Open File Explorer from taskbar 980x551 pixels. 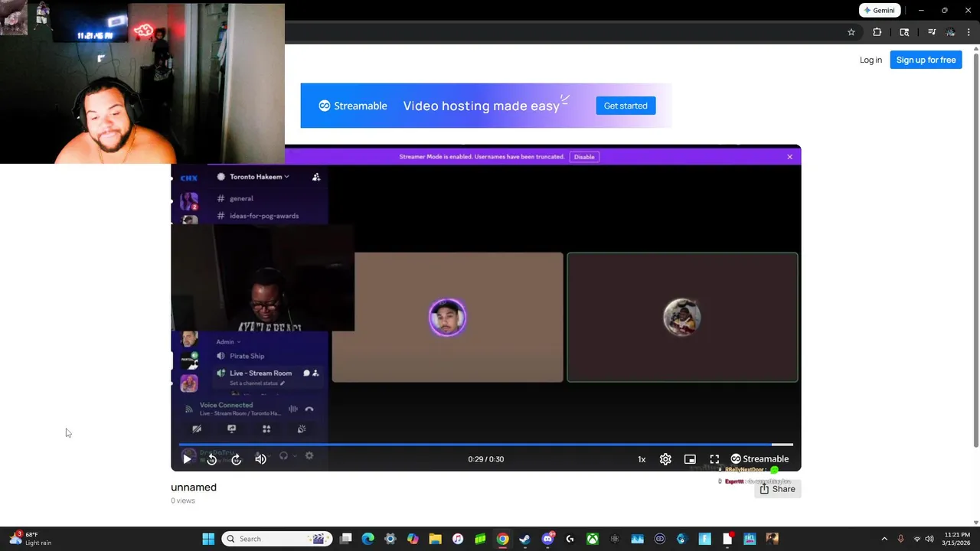pyautogui.click(x=435, y=539)
